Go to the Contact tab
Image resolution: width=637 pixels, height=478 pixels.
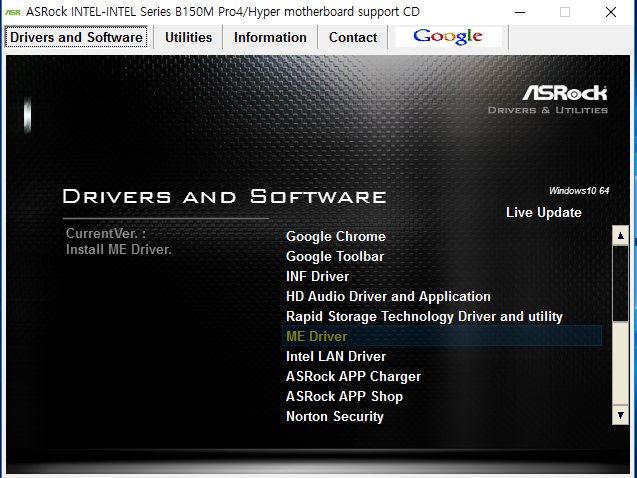353,37
